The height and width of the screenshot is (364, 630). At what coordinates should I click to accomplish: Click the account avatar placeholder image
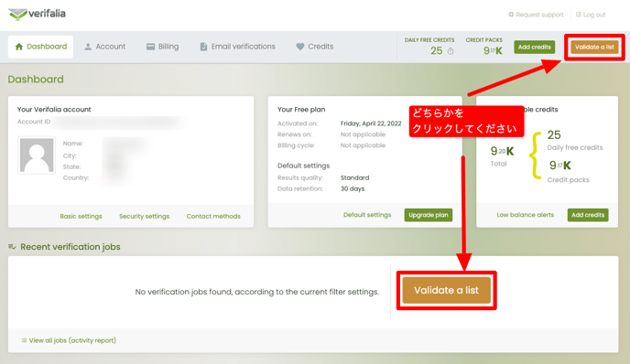(37, 155)
